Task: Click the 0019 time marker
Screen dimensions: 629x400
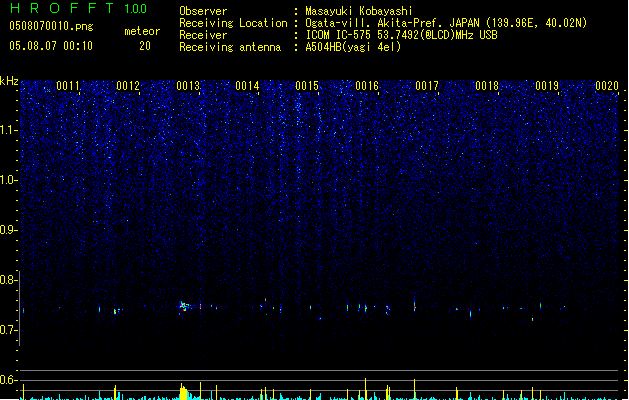Action: 547,85
